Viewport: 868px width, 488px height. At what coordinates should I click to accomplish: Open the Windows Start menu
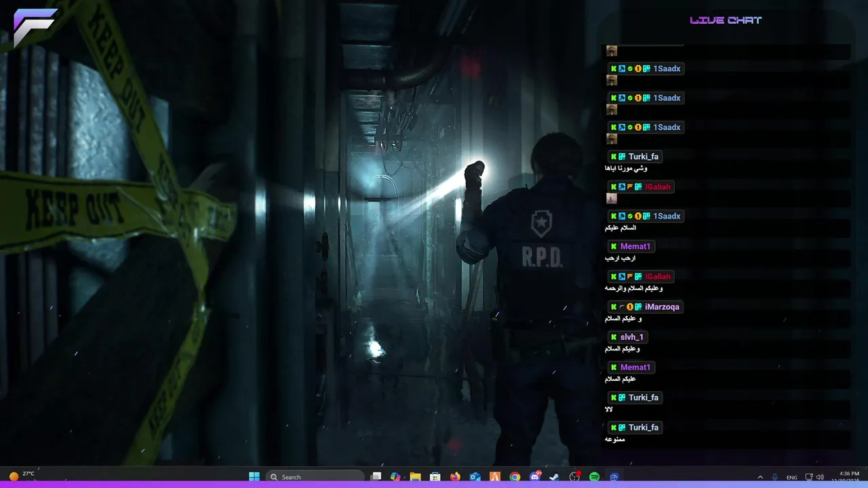point(254,477)
